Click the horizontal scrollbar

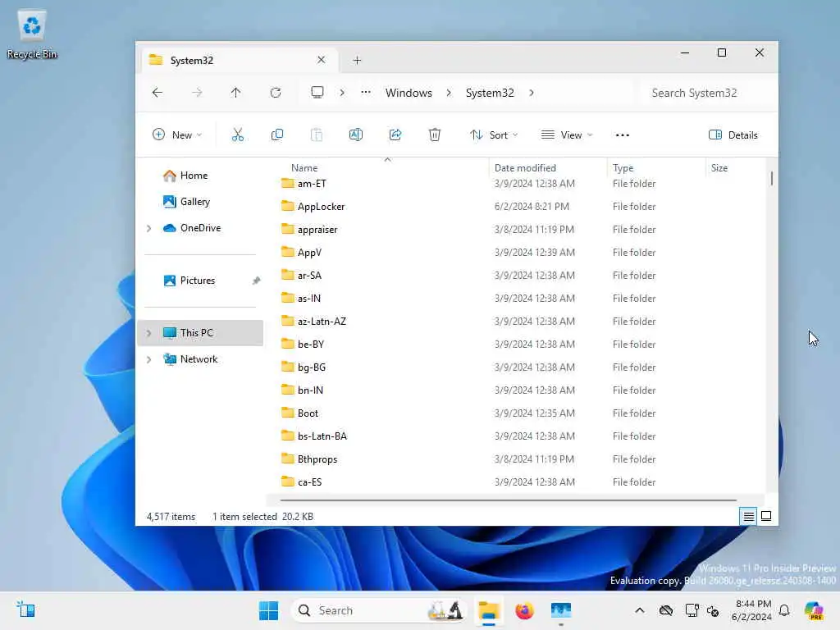[508, 500]
